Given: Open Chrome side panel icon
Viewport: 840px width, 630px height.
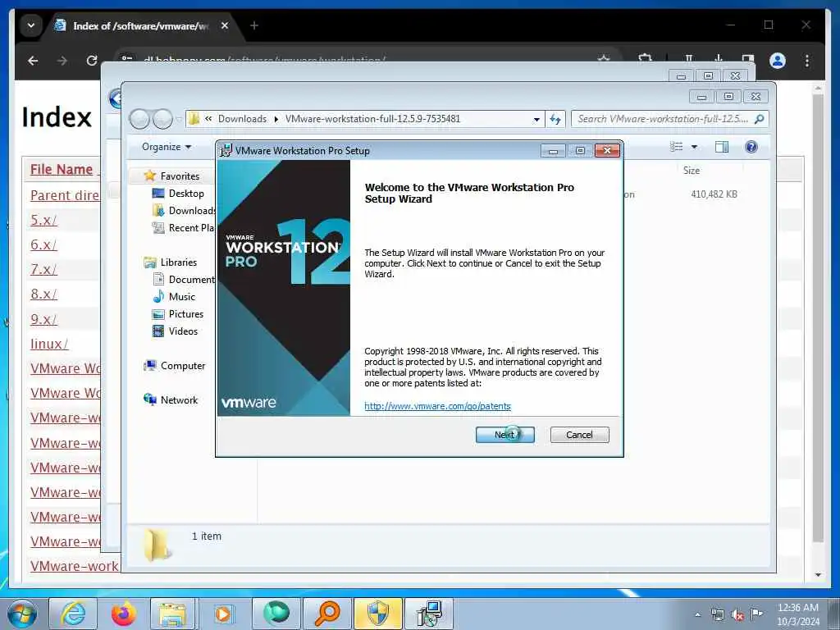Looking at the screenshot, I should (748, 59).
